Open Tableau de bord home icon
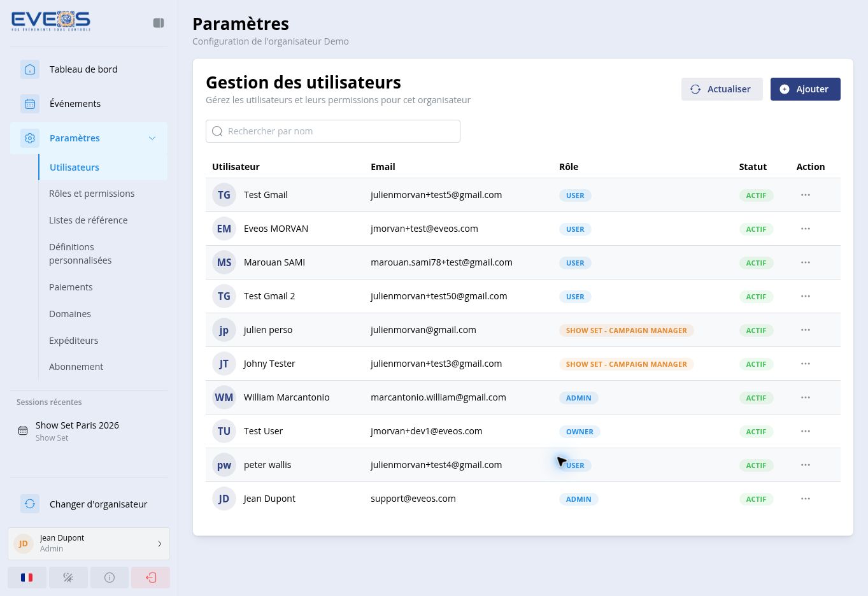Screen dimensions: 868x596 [30, 69]
